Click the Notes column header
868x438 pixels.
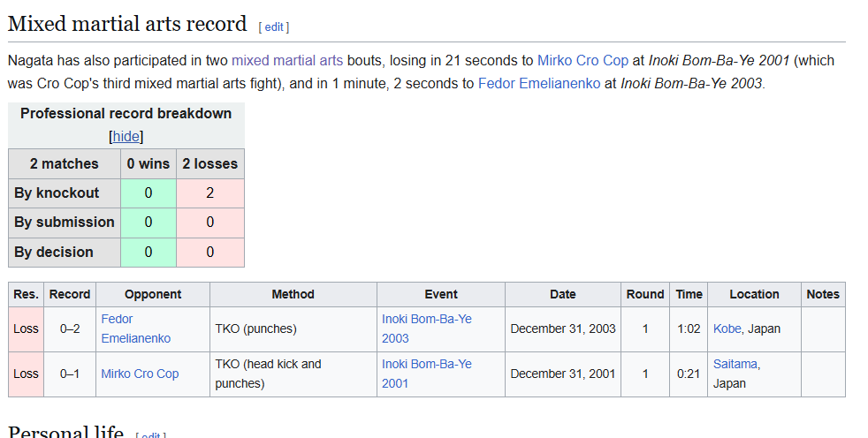823,294
